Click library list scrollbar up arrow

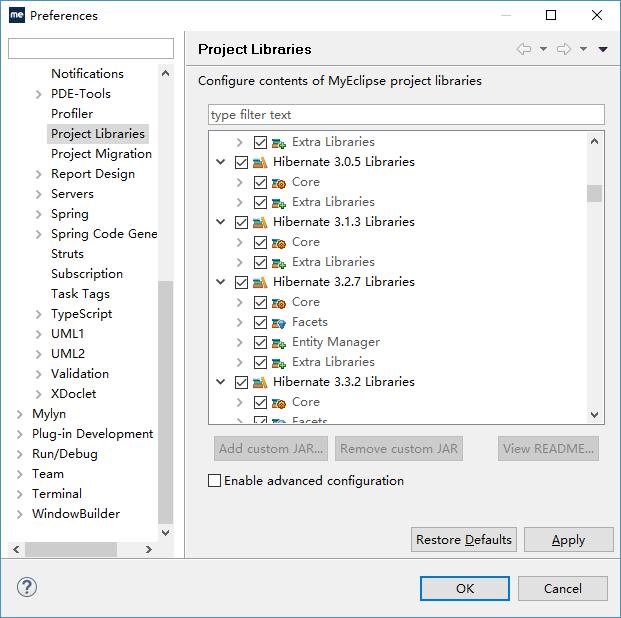[594, 141]
